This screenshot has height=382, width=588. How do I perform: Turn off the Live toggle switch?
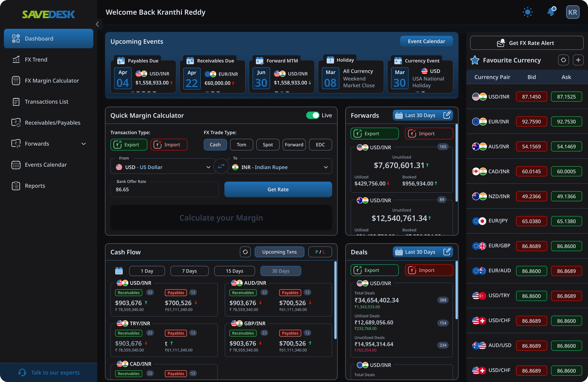coord(313,115)
